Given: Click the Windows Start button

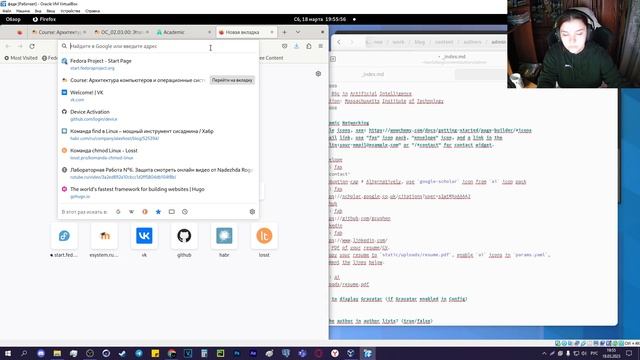Looking at the screenshot, I should (x=8, y=353).
